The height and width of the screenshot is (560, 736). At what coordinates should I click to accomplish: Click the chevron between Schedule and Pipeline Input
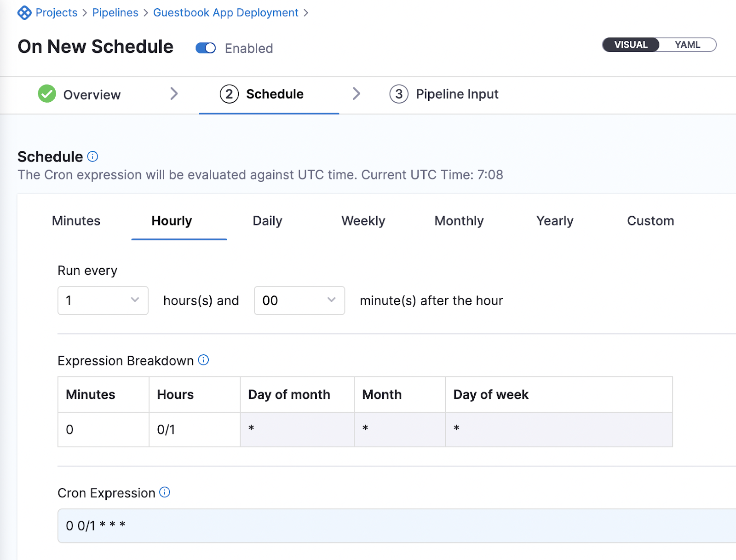coord(357,93)
